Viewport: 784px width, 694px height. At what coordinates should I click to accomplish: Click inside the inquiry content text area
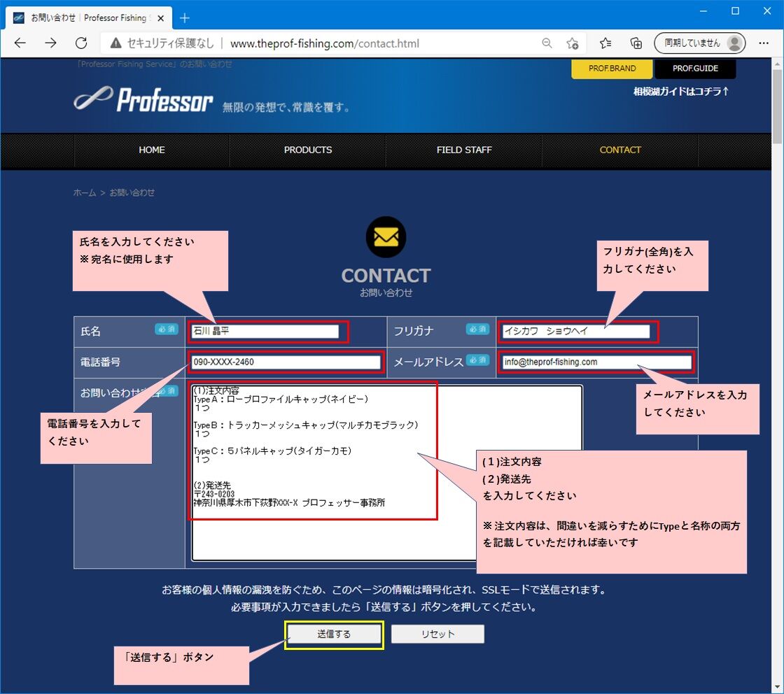tap(387, 473)
